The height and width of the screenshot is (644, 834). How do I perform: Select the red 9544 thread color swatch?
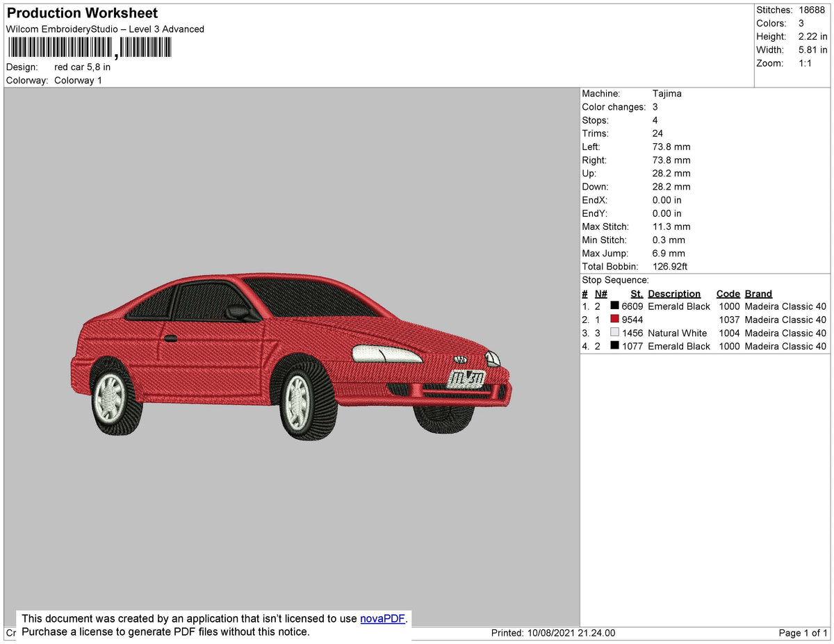tap(614, 320)
